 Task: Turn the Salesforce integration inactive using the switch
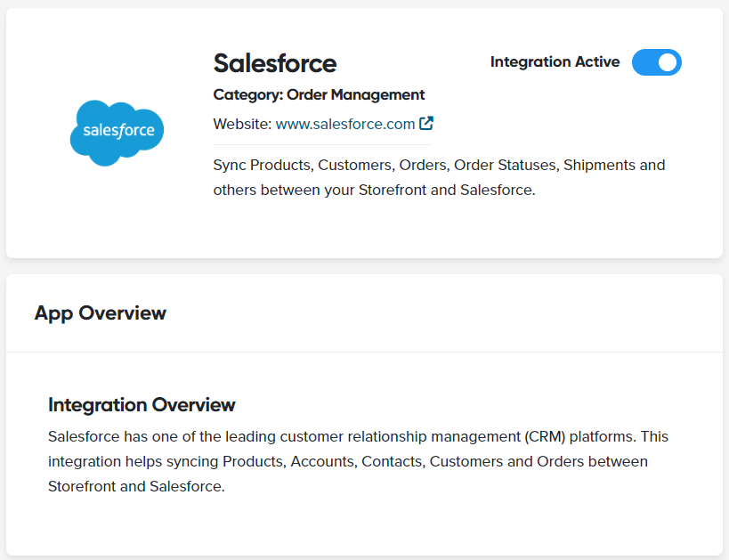click(x=656, y=62)
